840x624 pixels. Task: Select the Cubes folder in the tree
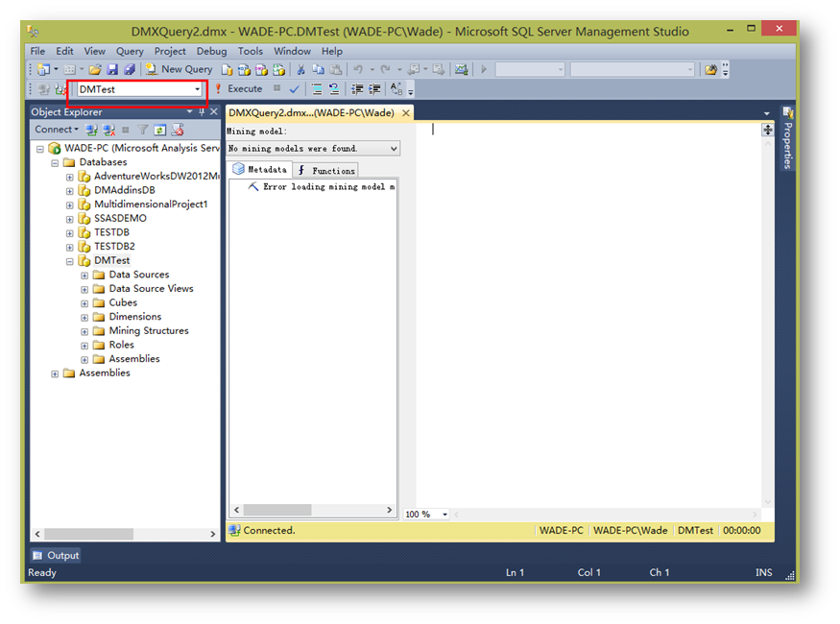[123, 302]
